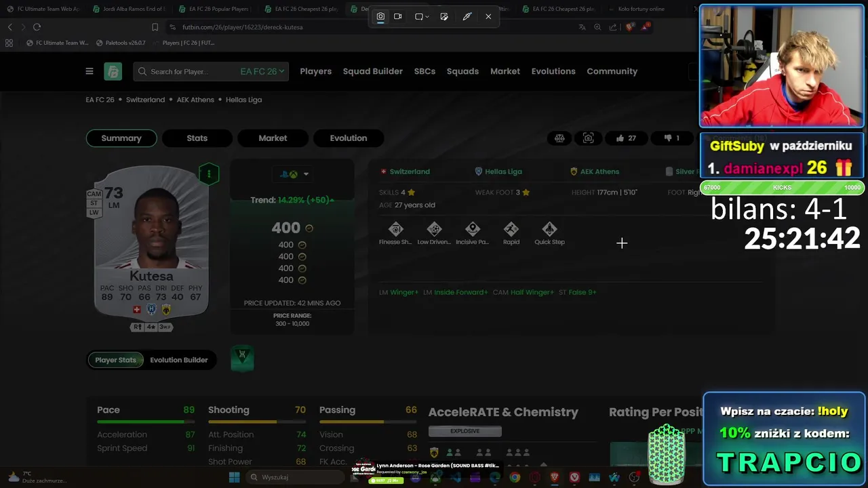Click the Low Driven playstyle icon
868x488 pixels.
point(434,229)
